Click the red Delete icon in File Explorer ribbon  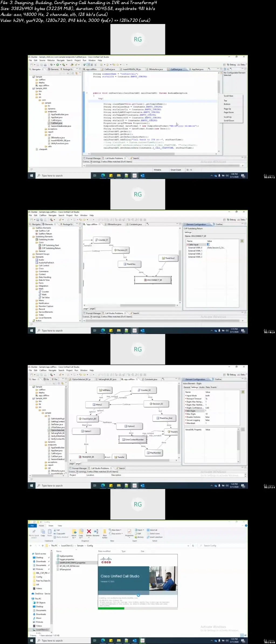click(x=89, y=533)
